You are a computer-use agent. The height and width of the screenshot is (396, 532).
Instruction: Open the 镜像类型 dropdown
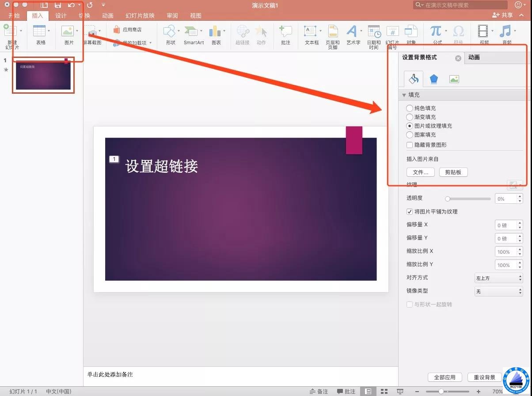498,291
